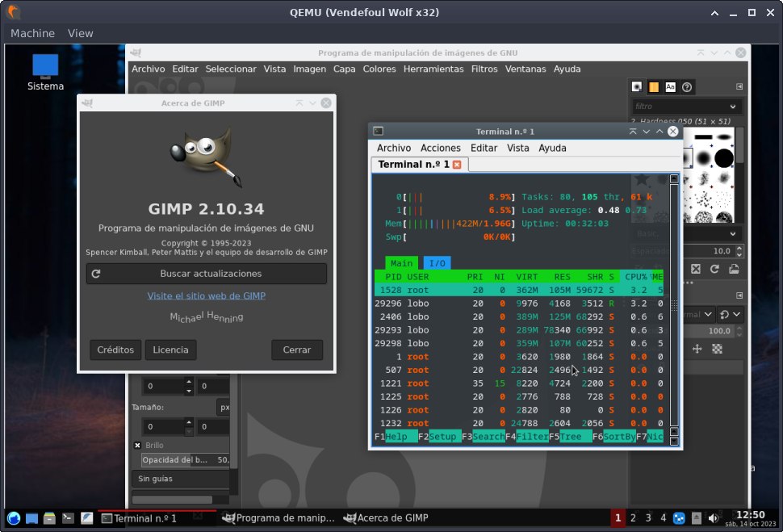Click the network connection tray icon
This screenshot has height=532, width=783.
(679, 518)
